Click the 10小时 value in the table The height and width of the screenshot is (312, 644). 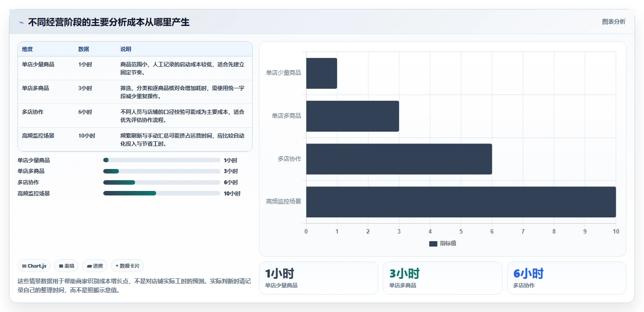pyautogui.click(x=87, y=136)
